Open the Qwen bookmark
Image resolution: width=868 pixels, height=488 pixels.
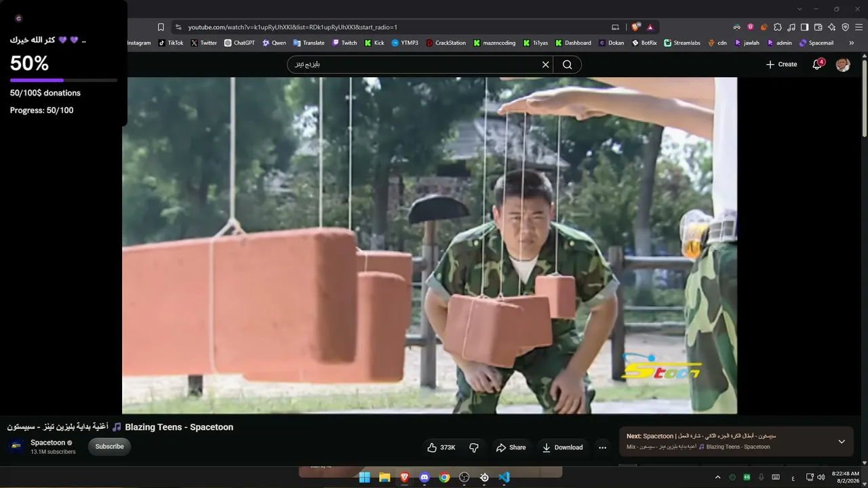point(275,43)
